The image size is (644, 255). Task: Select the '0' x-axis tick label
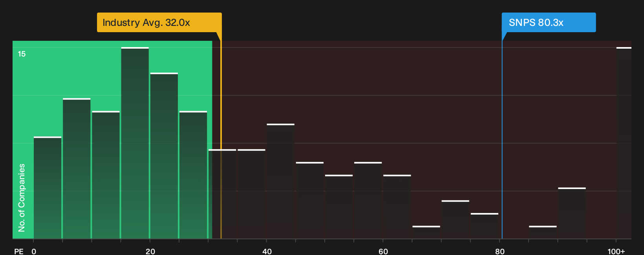pos(34,251)
